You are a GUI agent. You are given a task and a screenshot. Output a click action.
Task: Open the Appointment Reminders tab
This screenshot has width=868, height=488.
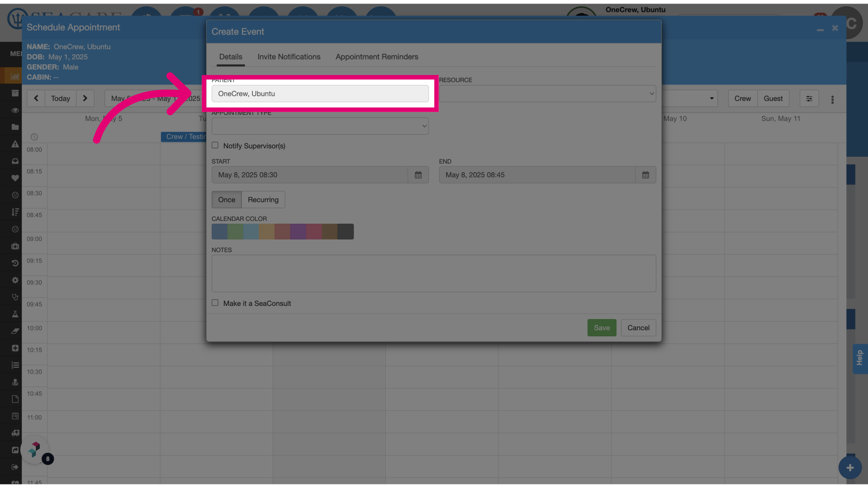coord(377,57)
